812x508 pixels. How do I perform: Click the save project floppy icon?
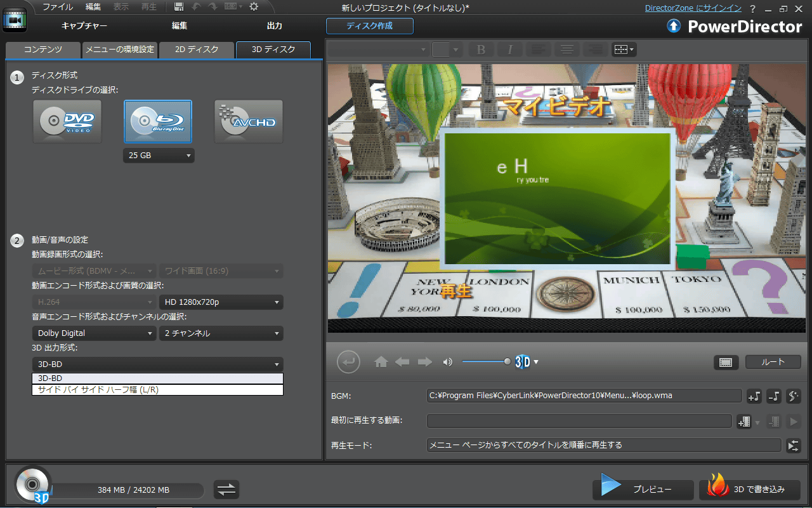click(179, 7)
